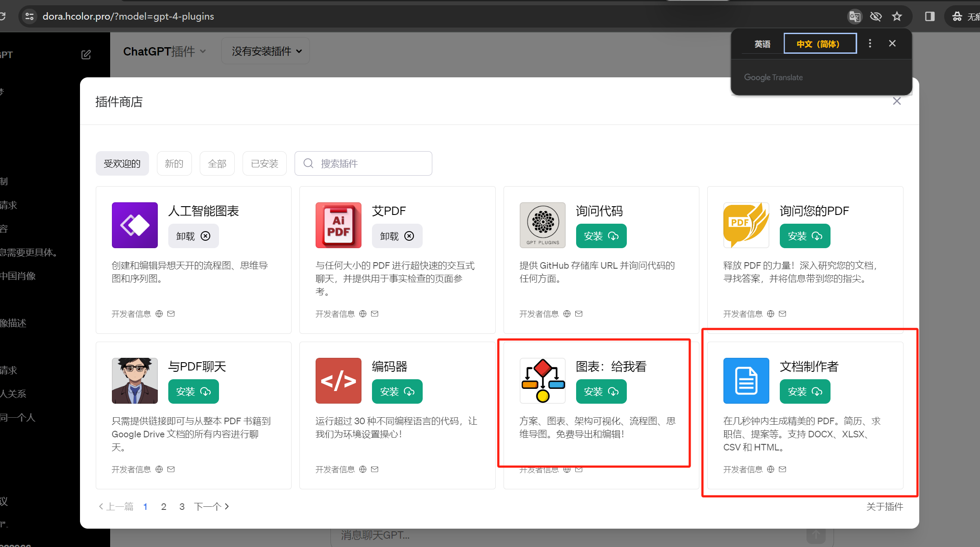
Task: Select the 新的 filter
Action: [x=174, y=163]
